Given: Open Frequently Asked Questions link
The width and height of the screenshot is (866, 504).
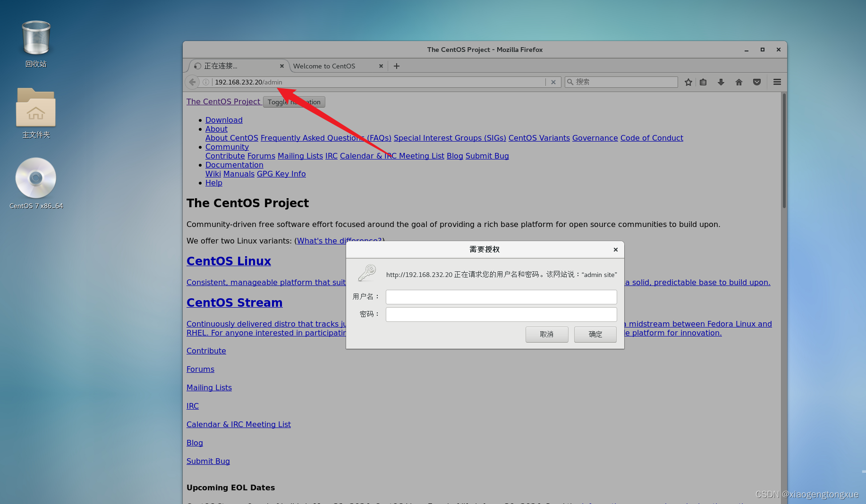Looking at the screenshot, I should click(326, 138).
